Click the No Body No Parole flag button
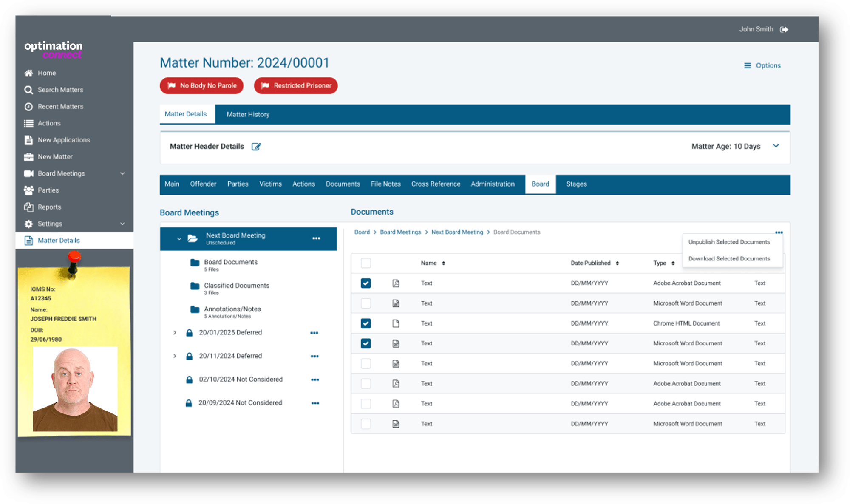Viewport: 850px width, 504px height. (x=201, y=86)
